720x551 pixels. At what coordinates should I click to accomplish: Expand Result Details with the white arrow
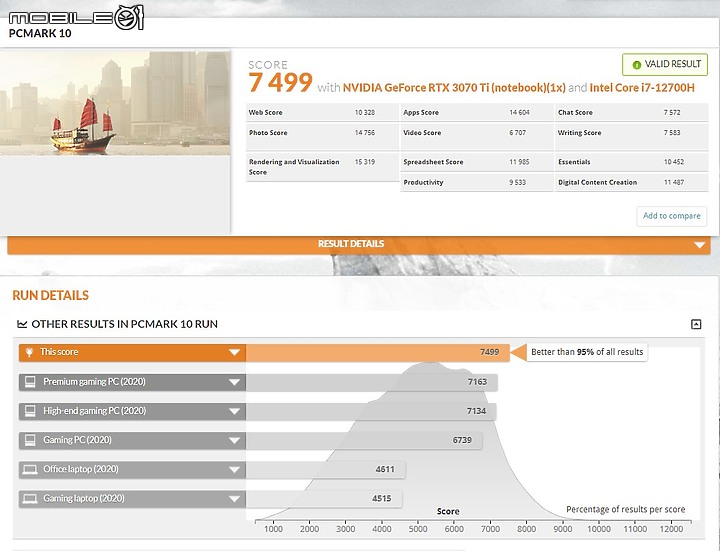pyautogui.click(x=699, y=245)
